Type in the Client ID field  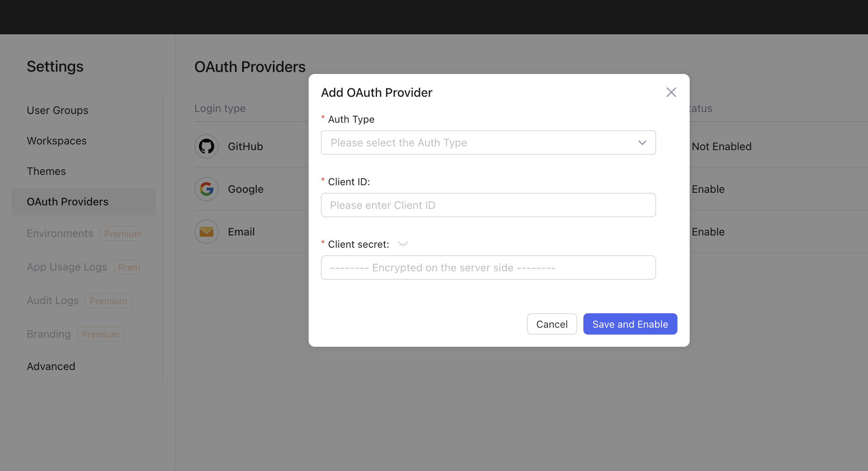click(x=488, y=205)
